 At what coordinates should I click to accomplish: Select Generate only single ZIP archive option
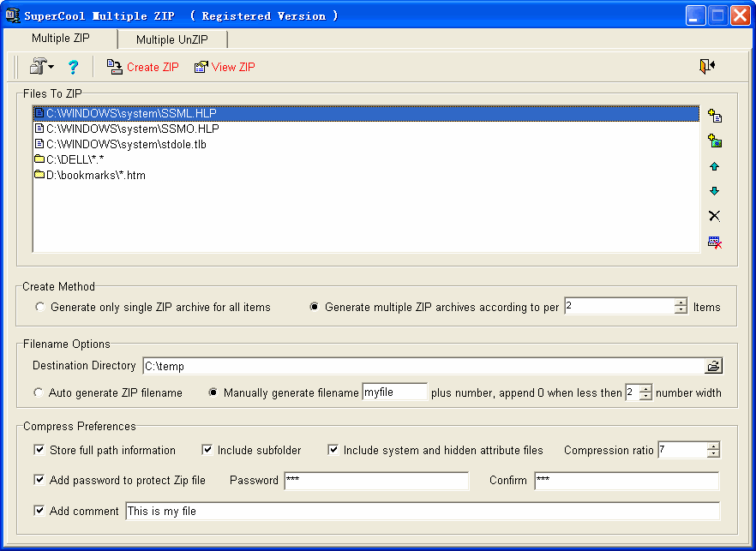tap(40, 307)
